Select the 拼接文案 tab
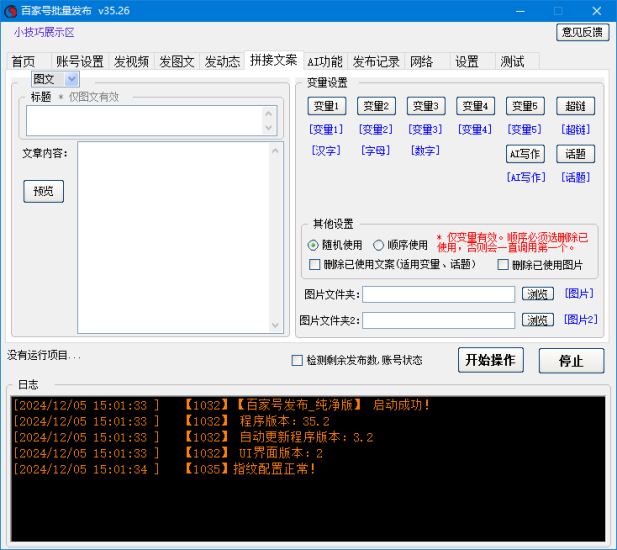This screenshot has width=617, height=550. pos(273,60)
